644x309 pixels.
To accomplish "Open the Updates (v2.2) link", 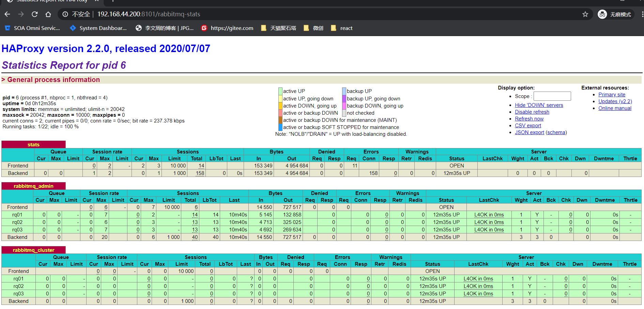I will click(615, 101).
